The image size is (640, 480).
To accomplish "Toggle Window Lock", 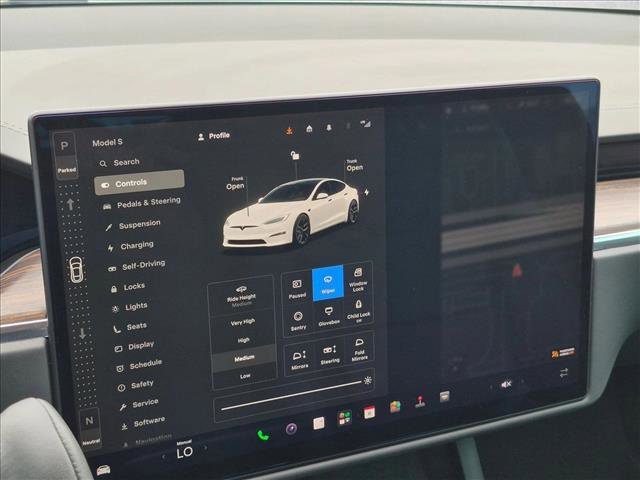I will point(358,279).
